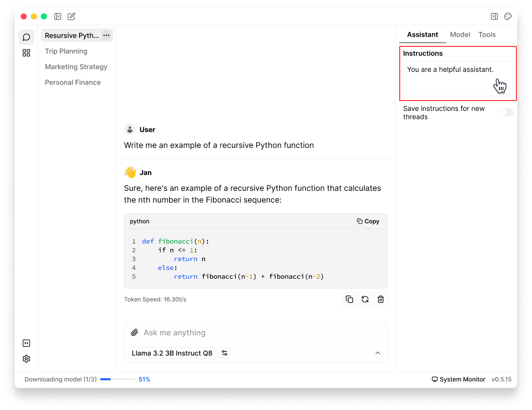Switch to the Model tab
Viewport: 532px width, 410px height.
pyautogui.click(x=460, y=35)
